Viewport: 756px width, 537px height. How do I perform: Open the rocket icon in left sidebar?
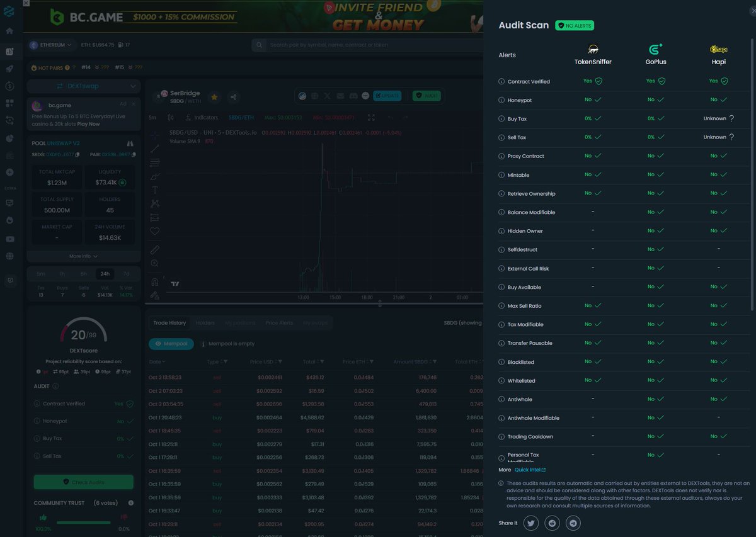pos(9,69)
